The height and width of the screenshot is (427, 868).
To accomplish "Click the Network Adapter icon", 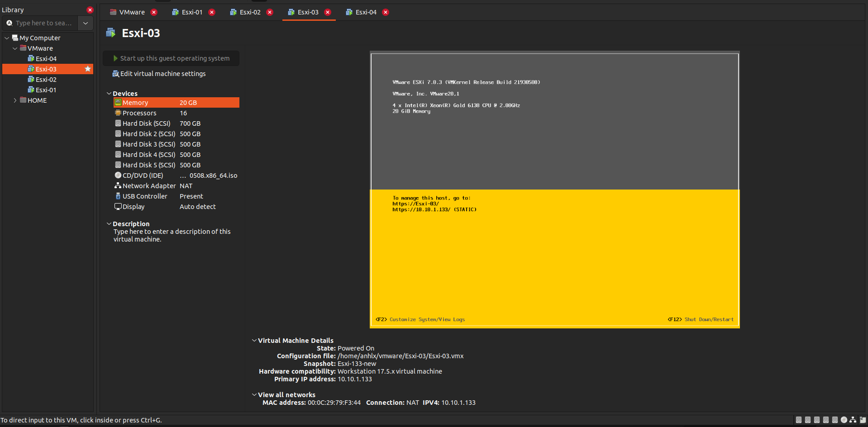I will point(118,186).
